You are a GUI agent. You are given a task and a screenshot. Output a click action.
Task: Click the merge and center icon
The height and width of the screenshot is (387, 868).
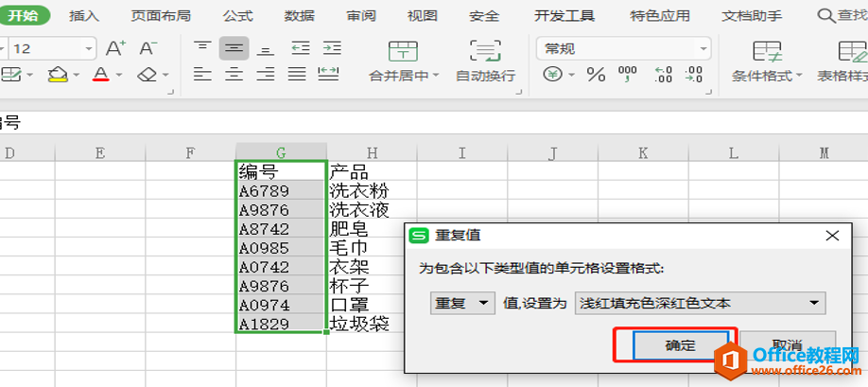pyautogui.click(x=404, y=51)
